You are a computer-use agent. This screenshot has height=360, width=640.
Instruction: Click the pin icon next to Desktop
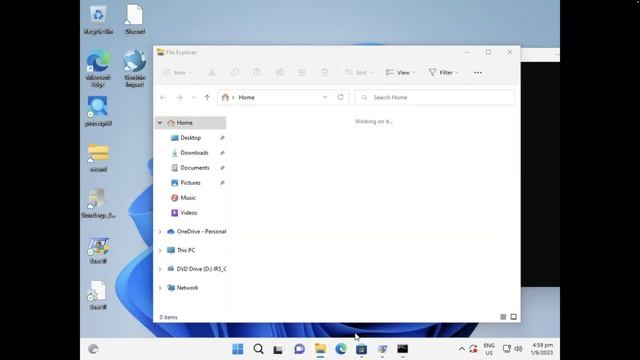click(x=222, y=138)
